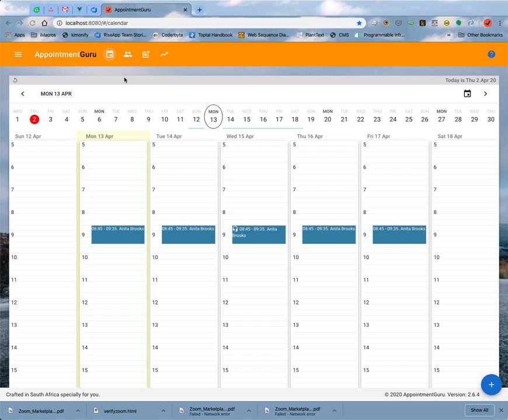Open Chrome's three-dot menu

click(500, 23)
